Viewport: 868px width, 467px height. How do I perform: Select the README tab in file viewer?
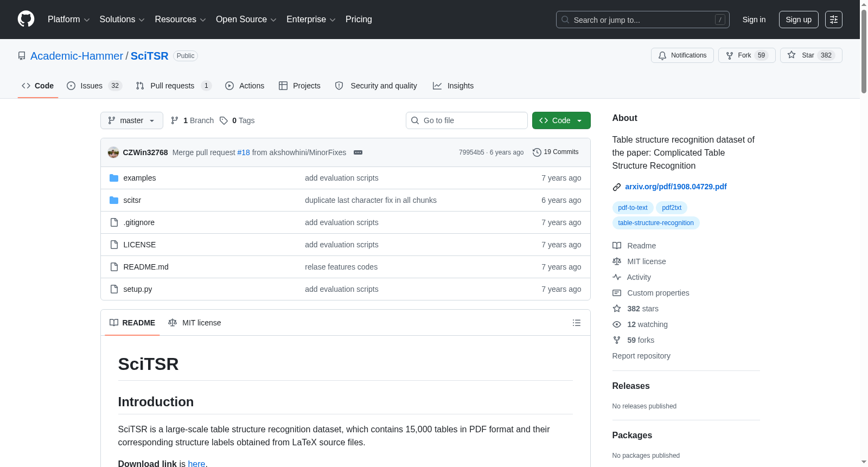point(132,323)
